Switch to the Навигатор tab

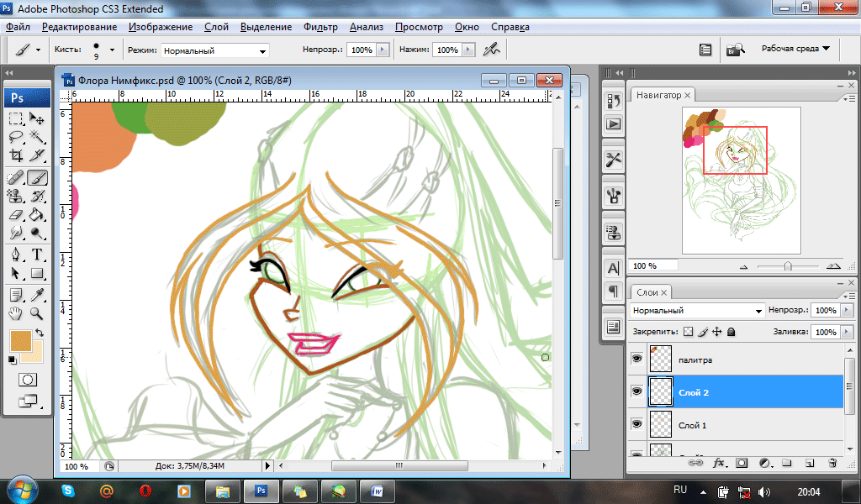(x=658, y=95)
